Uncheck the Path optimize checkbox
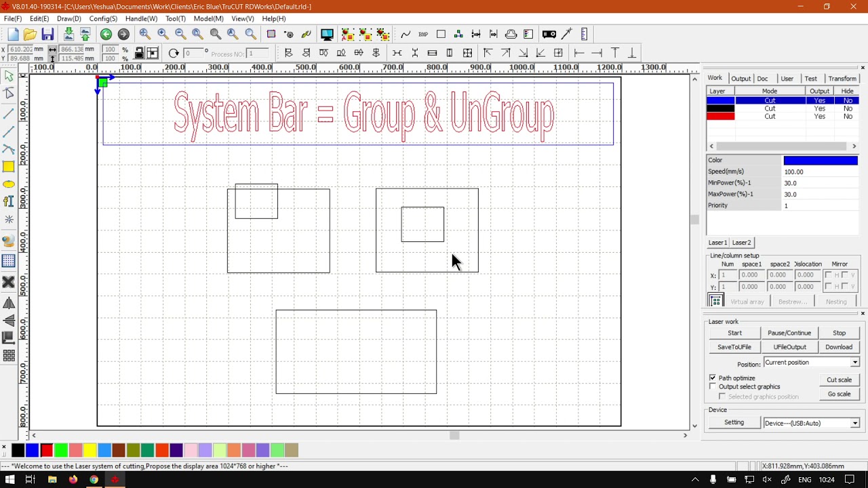This screenshot has width=868, height=488. [x=713, y=378]
